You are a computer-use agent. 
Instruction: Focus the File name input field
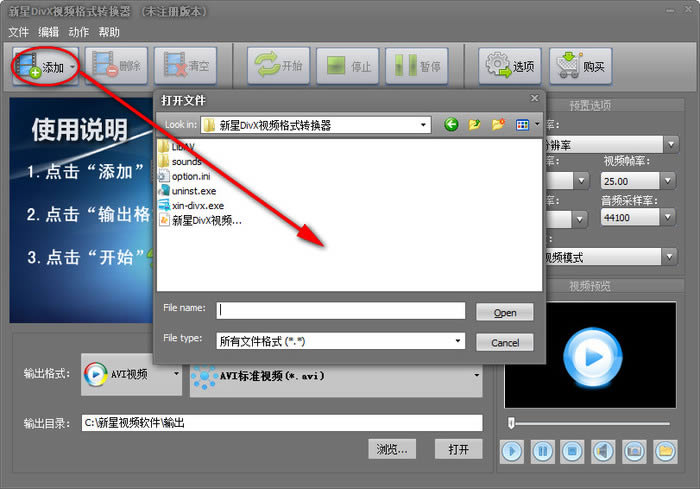[x=341, y=311]
